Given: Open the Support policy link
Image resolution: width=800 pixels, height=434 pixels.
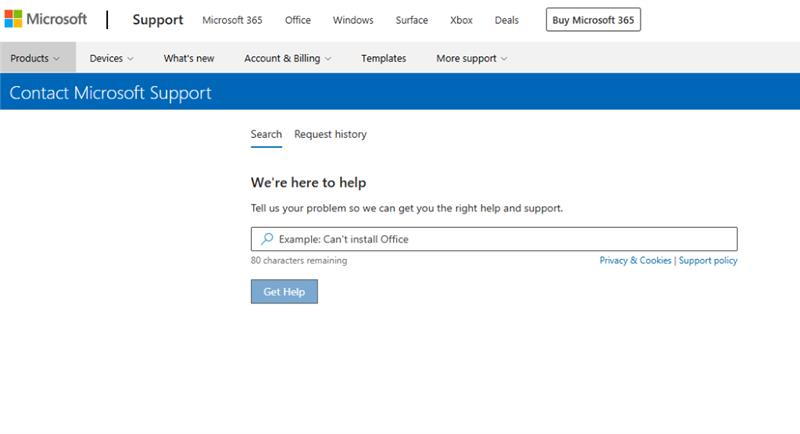Looking at the screenshot, I should pyautogui.click(x=708, y=261).
